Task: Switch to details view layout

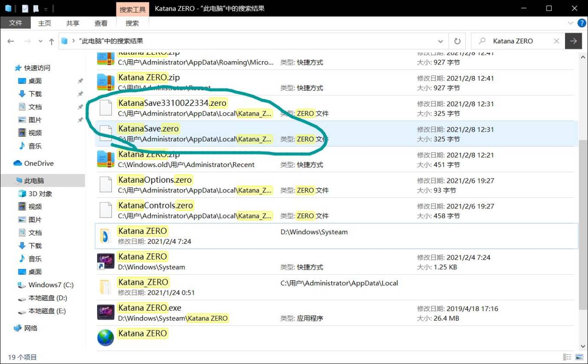Action: [568, 357]
